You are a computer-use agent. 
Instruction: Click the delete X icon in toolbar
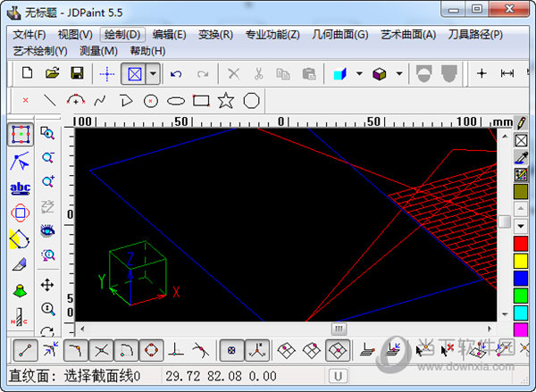(x=233, y=73)
